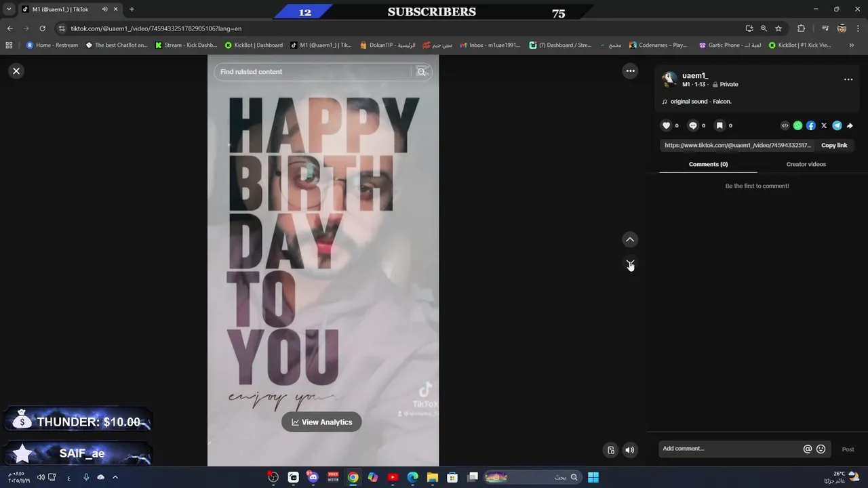This screenshot has height=488, width=868.
Task: Open the zoom magnifier in the address bar
Action: coord(764,28)
